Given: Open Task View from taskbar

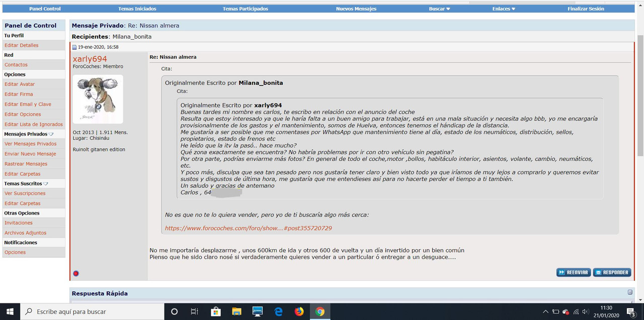Looking at the screenshot, I should (195, 311).
